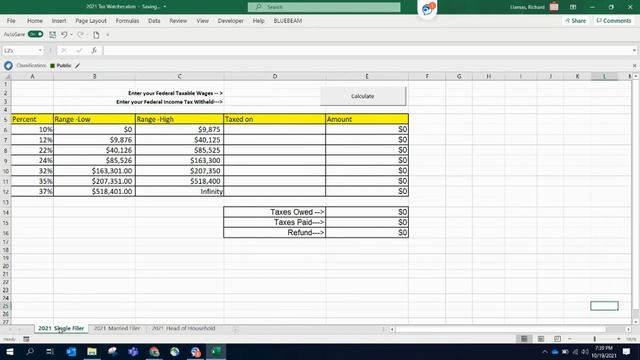Click the classification pencil edit icon

[x=78, y=65]
